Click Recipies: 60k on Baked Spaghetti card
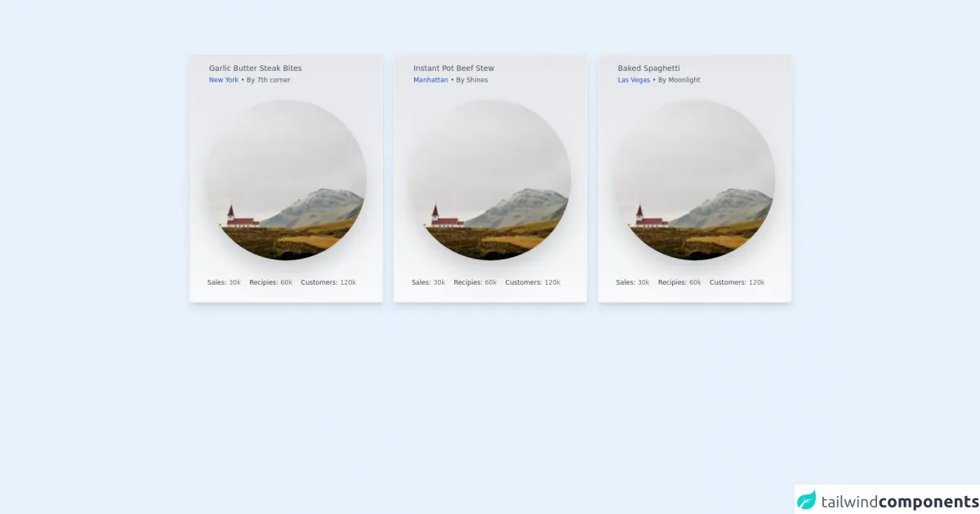The image size is (980, 514). pos(679,282)
